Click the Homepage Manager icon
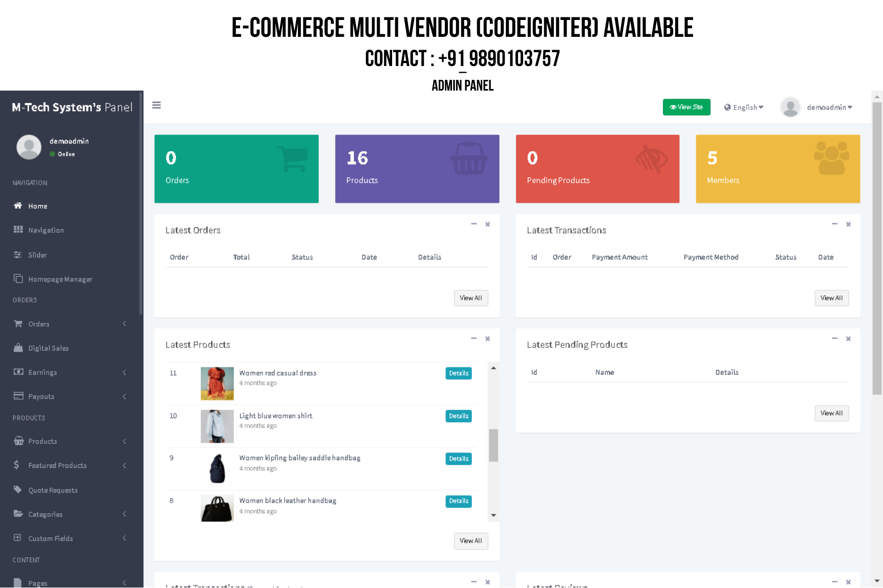The height and width of the screenshot is (588, 883). click(x=18, y=279)
